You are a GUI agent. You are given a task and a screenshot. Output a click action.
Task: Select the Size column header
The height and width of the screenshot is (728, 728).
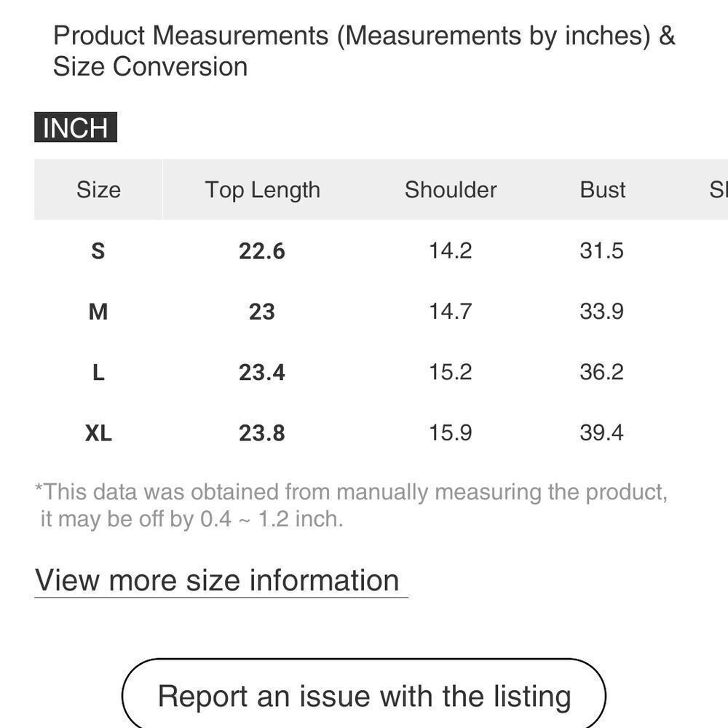point(98,189)
